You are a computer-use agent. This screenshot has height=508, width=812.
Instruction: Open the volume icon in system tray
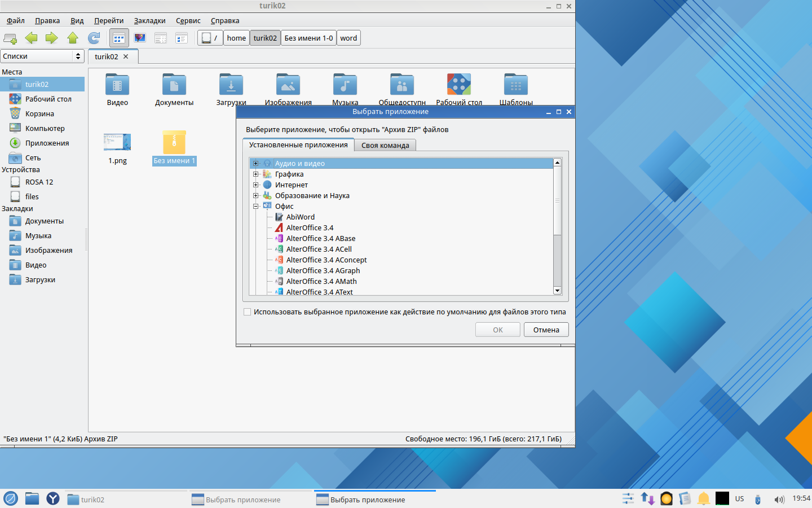(x=779, y=499)
